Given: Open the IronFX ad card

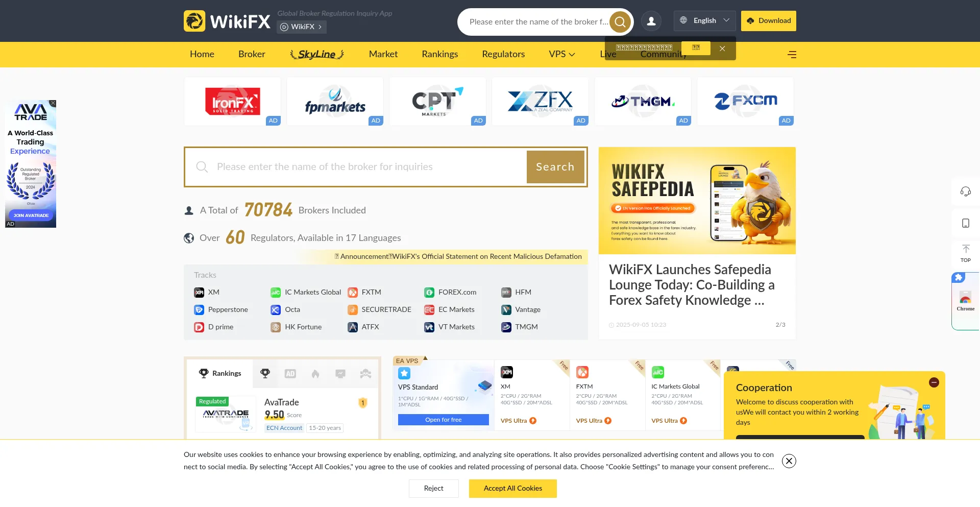Looking at the screenshot, I should 232,102.
